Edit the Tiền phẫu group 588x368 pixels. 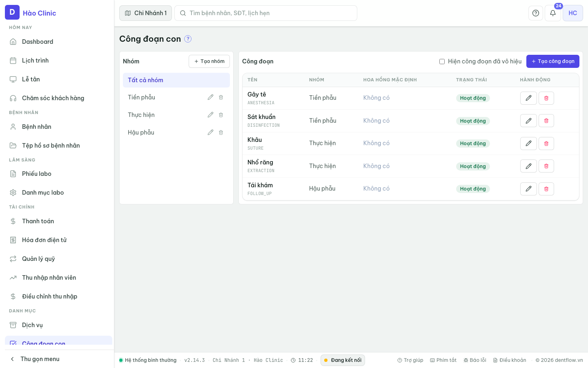click(210, 97)
